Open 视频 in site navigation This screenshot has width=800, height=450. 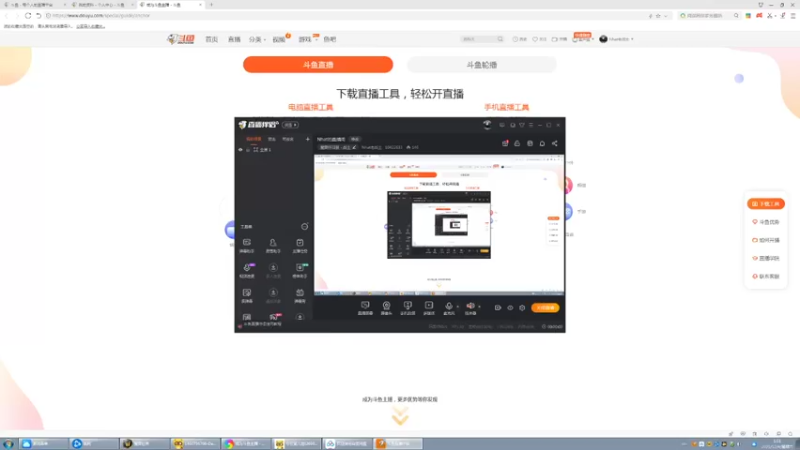coord(279,39)
